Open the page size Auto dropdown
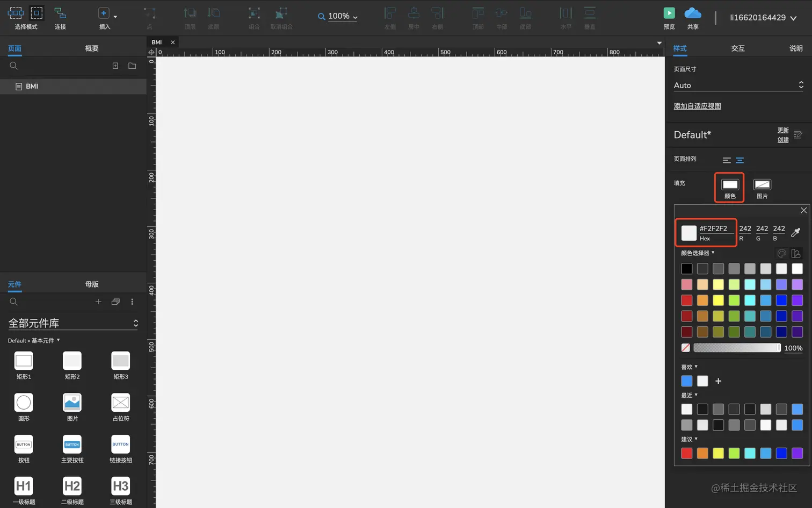 coord(738,85)
